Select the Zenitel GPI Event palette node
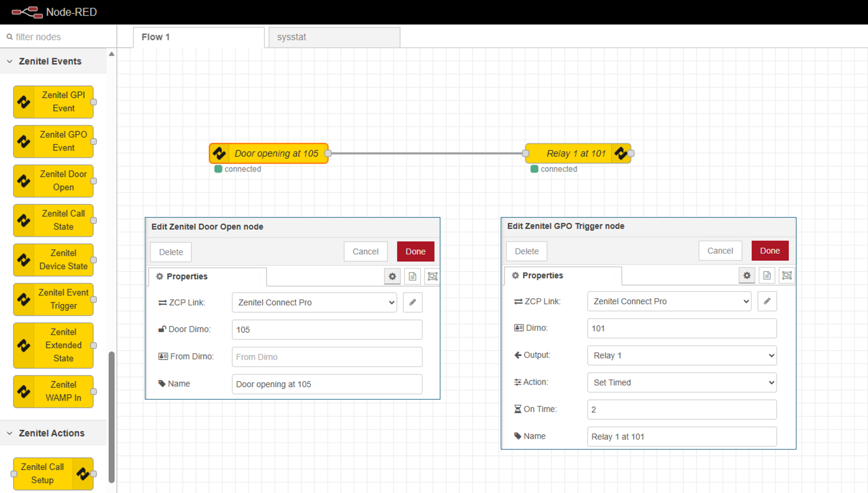 (54, 102)
